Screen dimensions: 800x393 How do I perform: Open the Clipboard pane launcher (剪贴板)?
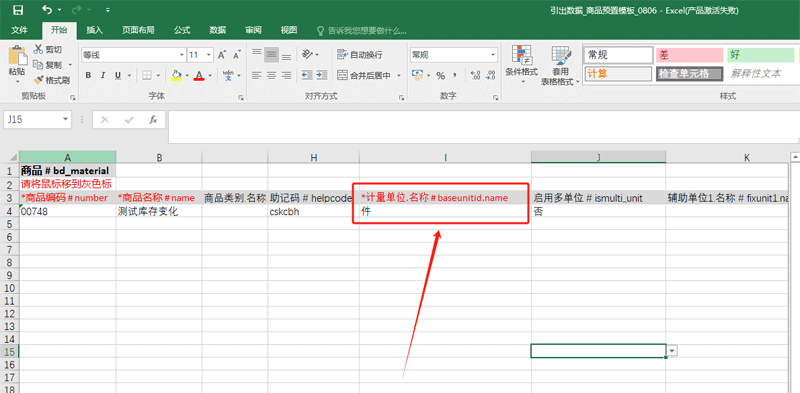72,96
